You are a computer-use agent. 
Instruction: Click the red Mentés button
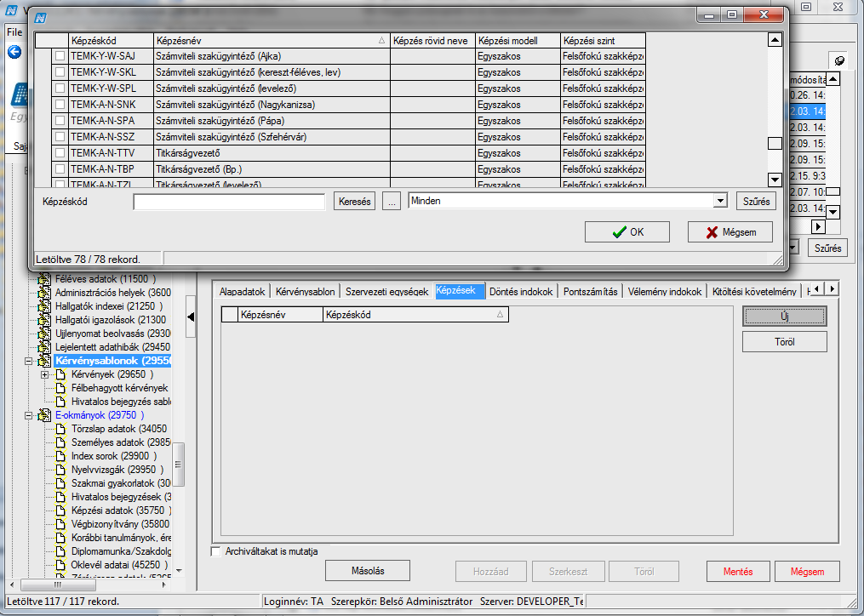738,572
